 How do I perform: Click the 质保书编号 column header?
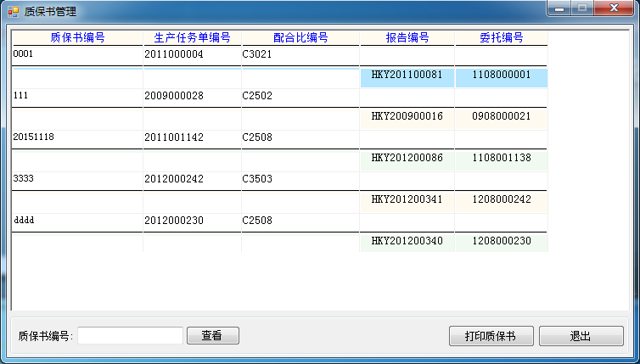77,38
